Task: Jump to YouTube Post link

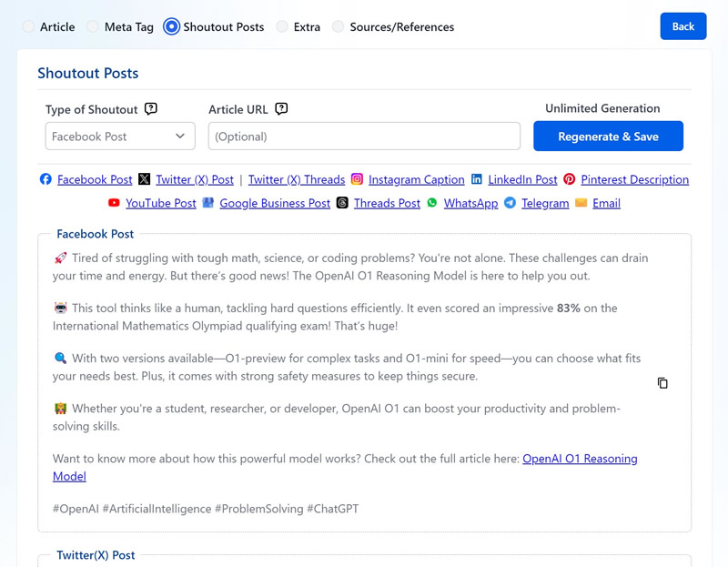Action: pos(161,203)
